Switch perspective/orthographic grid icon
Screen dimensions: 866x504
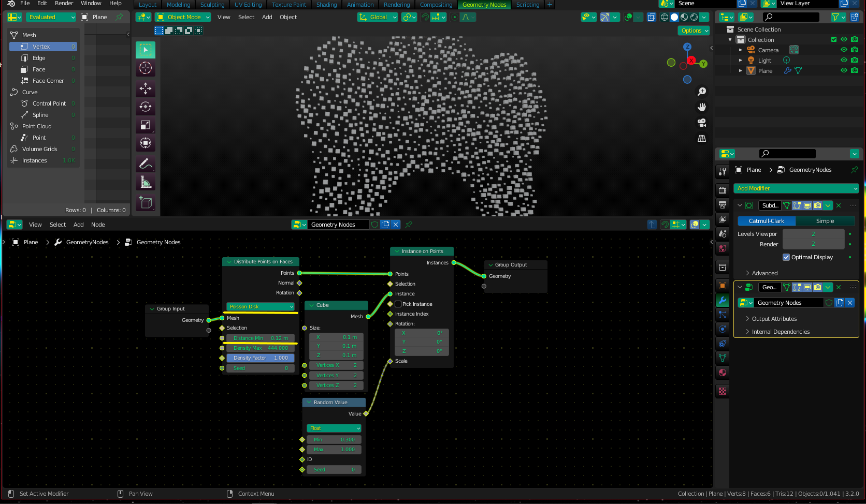[x=702, y=138]
